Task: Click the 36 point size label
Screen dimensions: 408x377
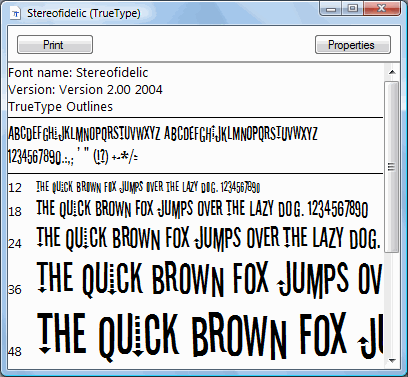Action: pyautogui.click(x=15, y=290)
